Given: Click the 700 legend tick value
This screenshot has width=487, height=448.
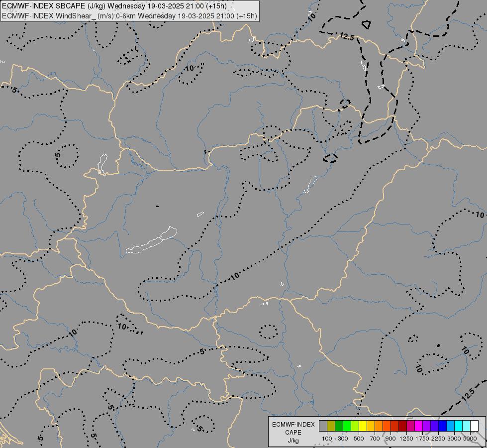Looking at the screenshot, I should (x=375, y=439).
